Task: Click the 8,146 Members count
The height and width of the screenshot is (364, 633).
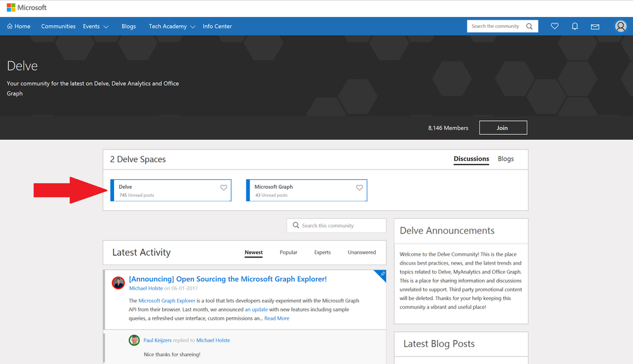Action: (448, 128)
